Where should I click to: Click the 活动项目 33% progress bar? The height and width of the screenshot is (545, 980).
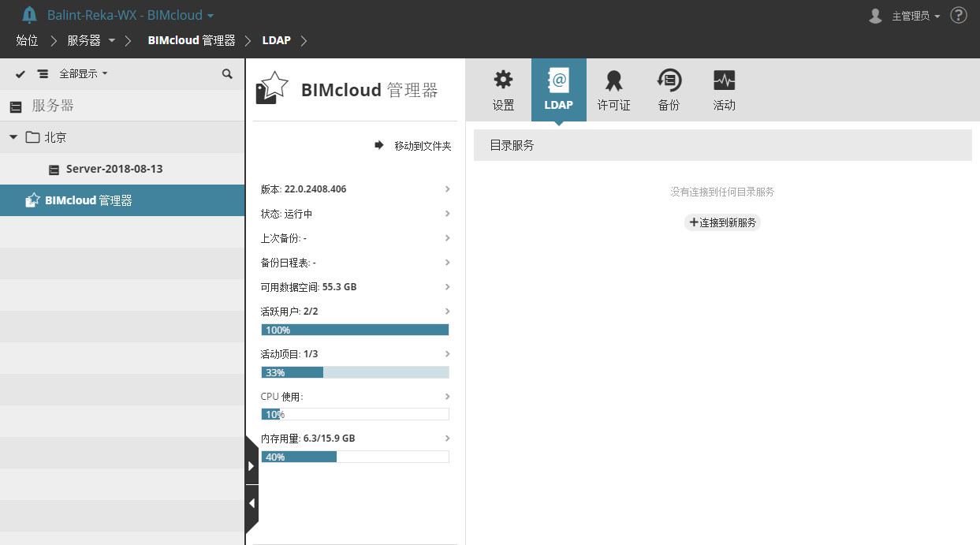click(x=355, y=372)
